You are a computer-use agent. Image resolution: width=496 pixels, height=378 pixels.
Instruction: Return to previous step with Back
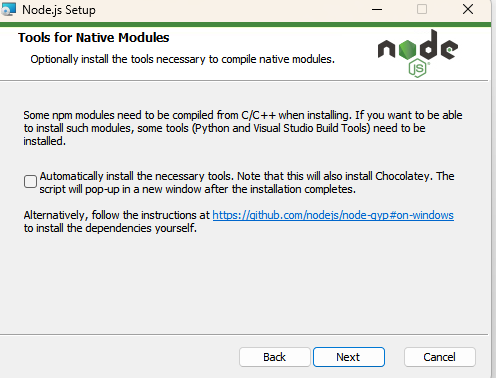click(x=274, y=357)
